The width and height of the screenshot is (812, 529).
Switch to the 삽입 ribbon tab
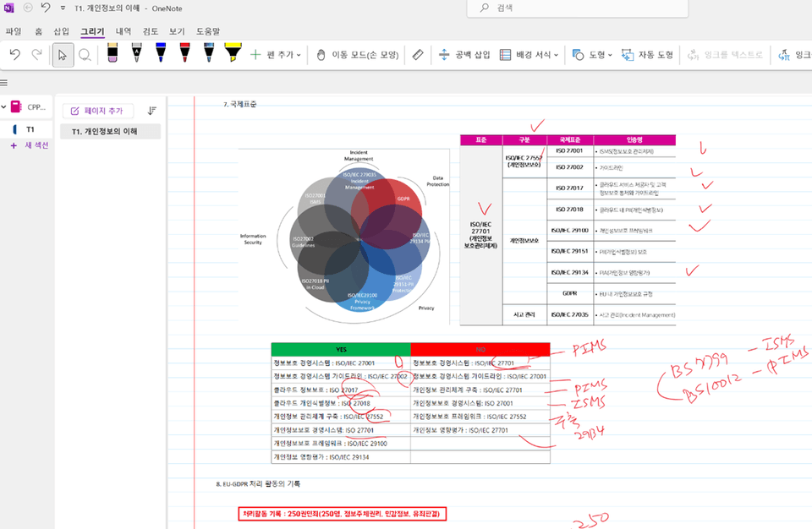point(61,31)
